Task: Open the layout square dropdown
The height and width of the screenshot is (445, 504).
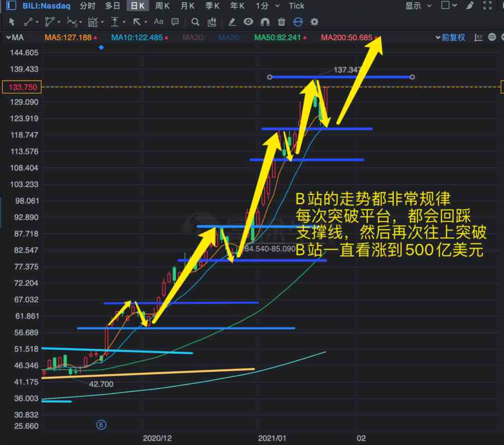Action: point(449,5)
